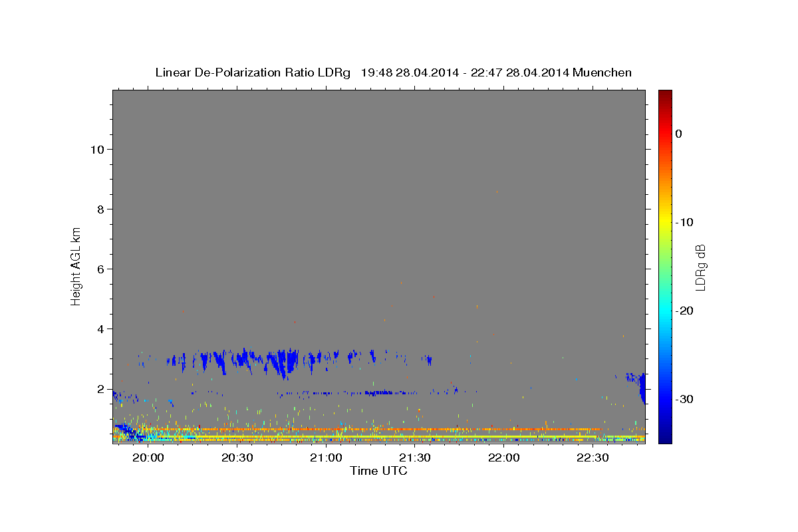The height and width of the screenshot is (532, 798).
Task: Click the height tick label 4
Action: 100,329
